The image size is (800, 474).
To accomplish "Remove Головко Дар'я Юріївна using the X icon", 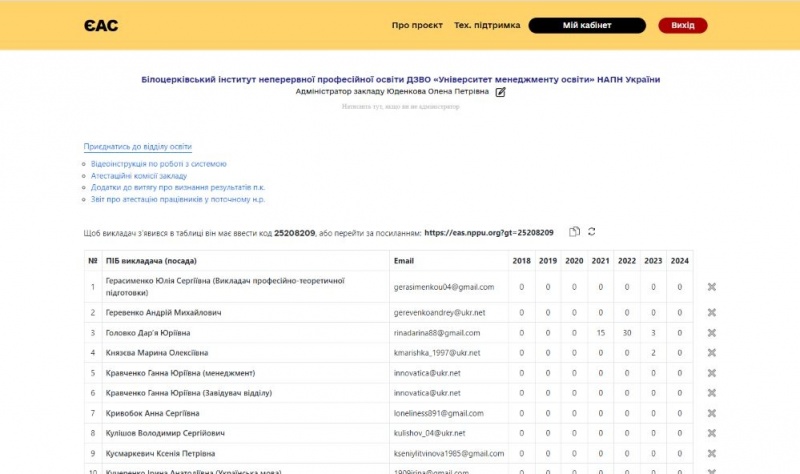I will (712, 333).
